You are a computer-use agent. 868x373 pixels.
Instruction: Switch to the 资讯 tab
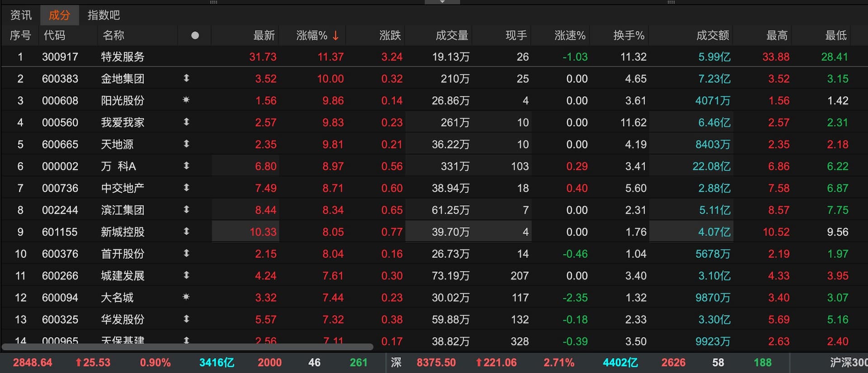pos(21,15)
